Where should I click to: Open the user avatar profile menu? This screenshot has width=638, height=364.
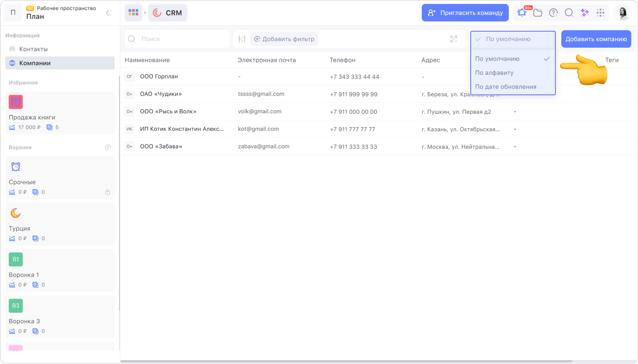tap(622, 13)
